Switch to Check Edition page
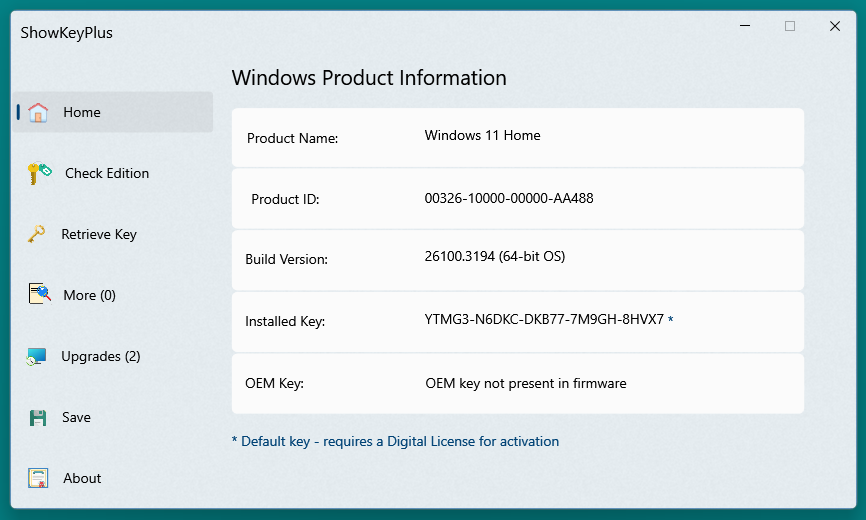 click(107, 173)
